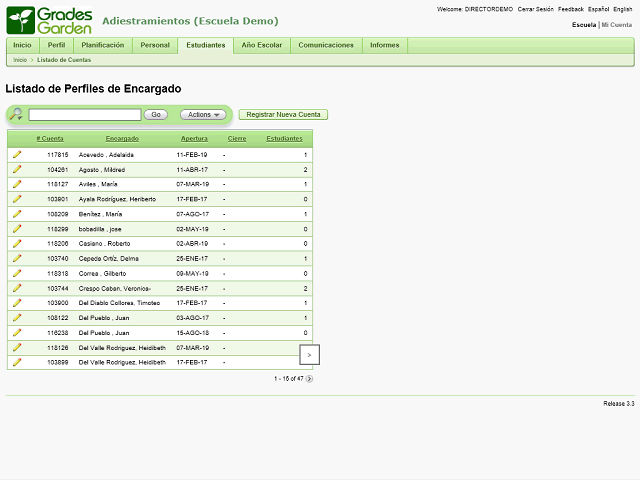Edit Crespo Caban, Veronica's account
Image resolution: width=640 pixels, height=480 pixels.
click(x=17, y=288)
